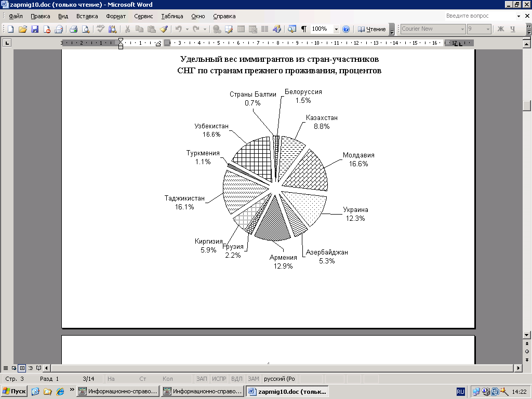Click the vertical scrollbar down arrow
Screen dimensions: 532x399
[x=527, y=335]
